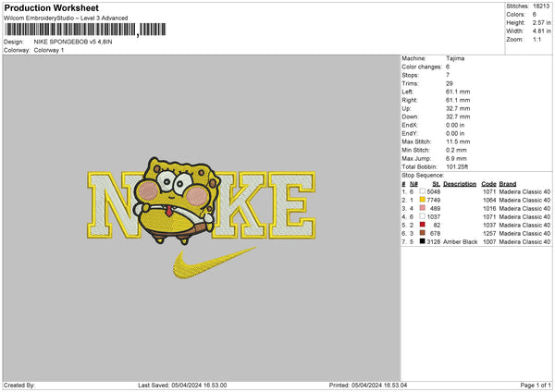The image size is (555, 392).
Task: Click the Wilcom EmbroideryStudio subtitle line
Action: pos(66,18)
